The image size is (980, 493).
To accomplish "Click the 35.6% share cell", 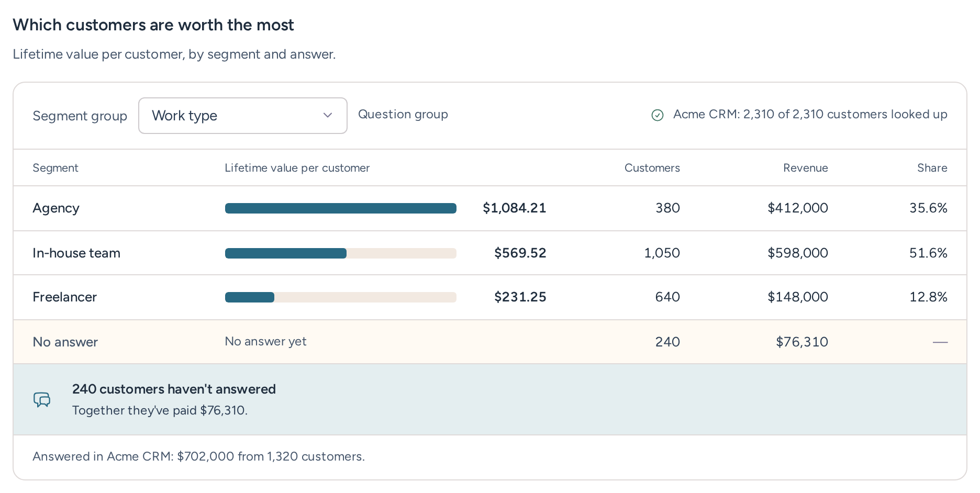I will 929,208.
